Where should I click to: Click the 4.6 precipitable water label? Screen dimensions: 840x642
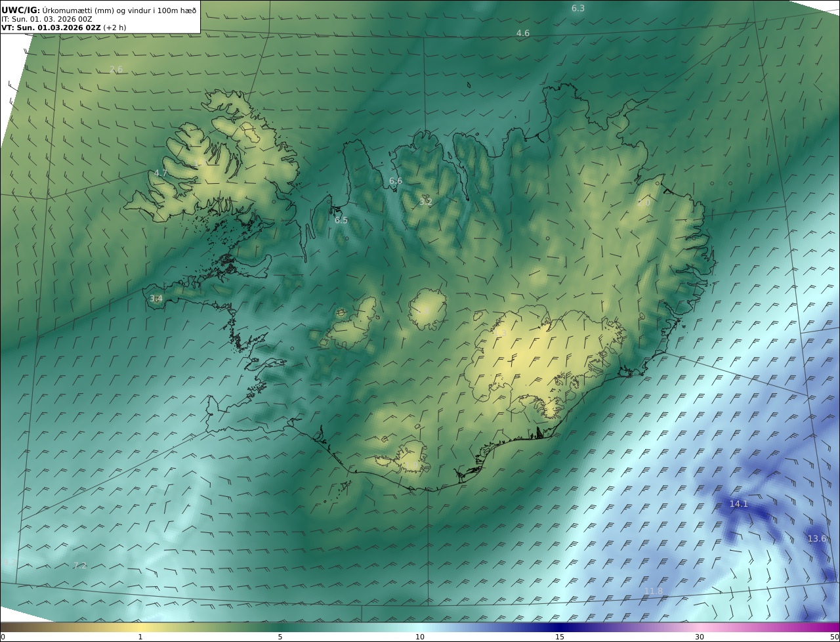523,33
